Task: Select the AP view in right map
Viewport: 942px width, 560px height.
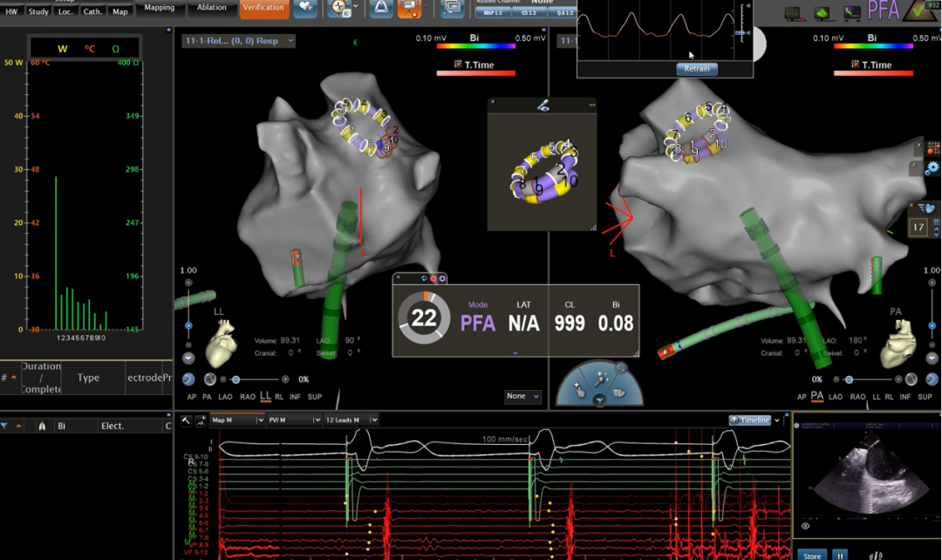Action: [802, 397]
